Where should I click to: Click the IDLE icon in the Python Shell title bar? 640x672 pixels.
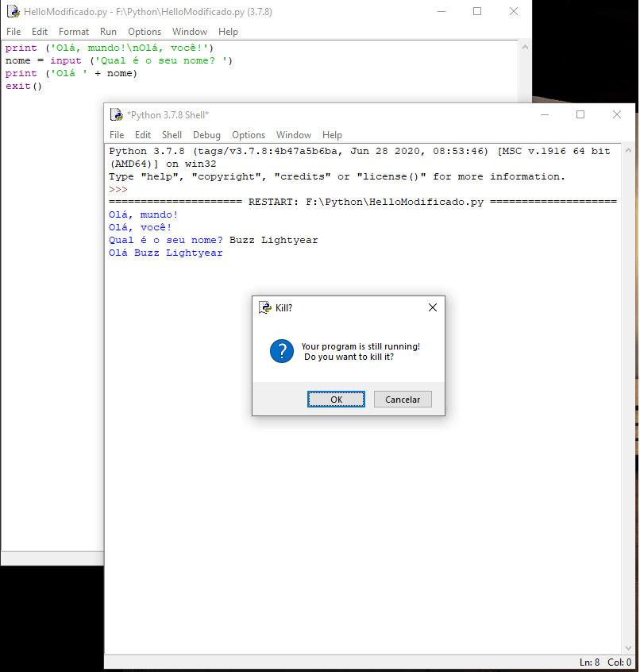point(116,115)
